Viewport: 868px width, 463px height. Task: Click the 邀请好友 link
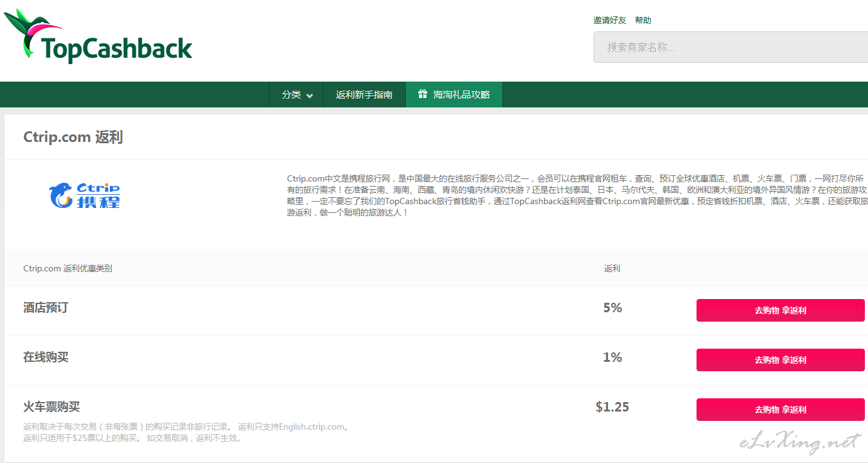610,20
